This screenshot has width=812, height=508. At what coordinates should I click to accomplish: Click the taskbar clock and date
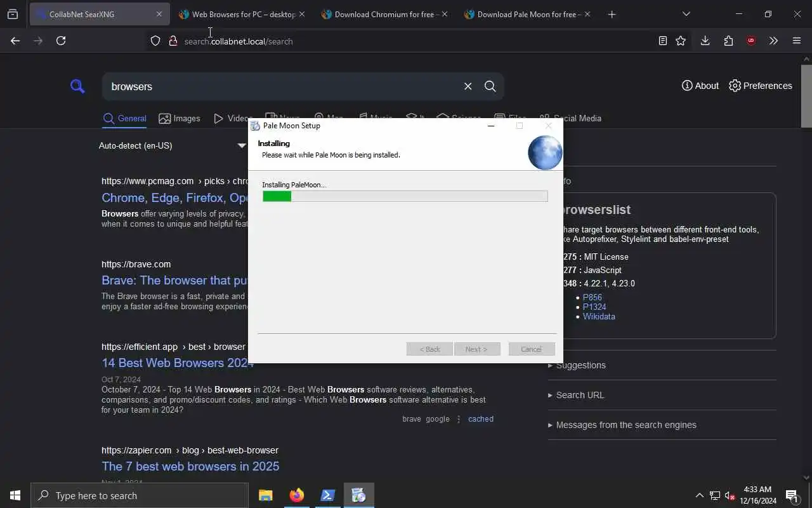pos(757,495)
